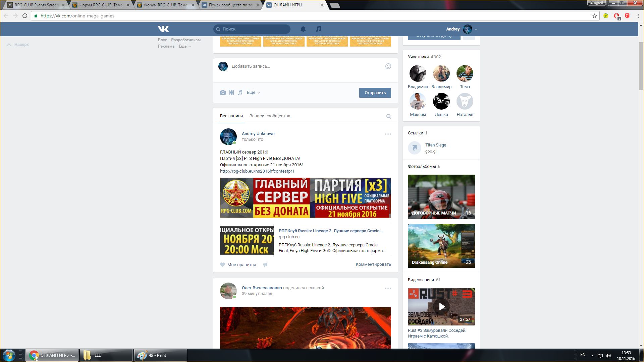Click the VK logo icon
644x362 pixels.
(163, 29)
